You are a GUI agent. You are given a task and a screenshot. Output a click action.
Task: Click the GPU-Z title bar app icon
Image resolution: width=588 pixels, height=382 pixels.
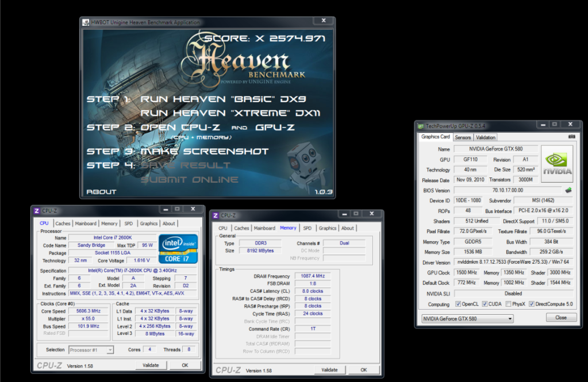click(x=421, y=126)
